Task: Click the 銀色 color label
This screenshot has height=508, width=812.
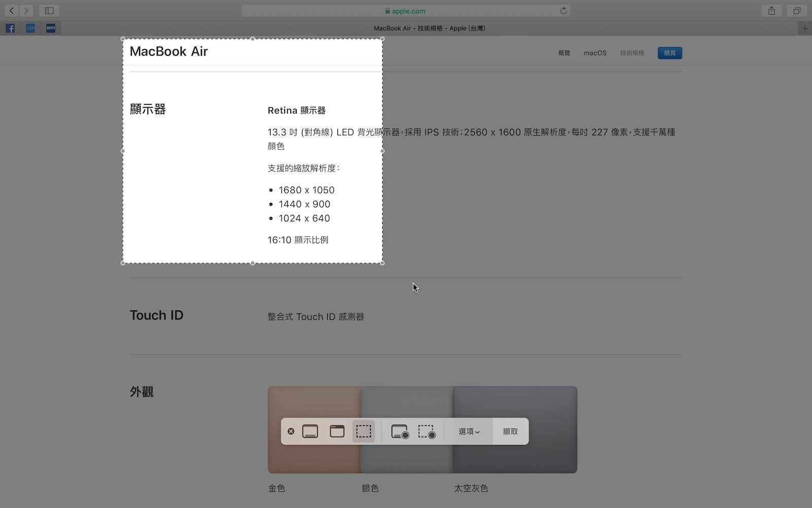Action: pyautogui.click(x=370, y=488)
